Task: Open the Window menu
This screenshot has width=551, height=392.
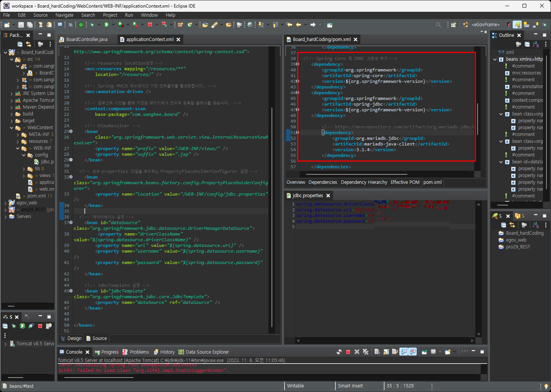Action: pyautogui.click(x=149, y=15)
